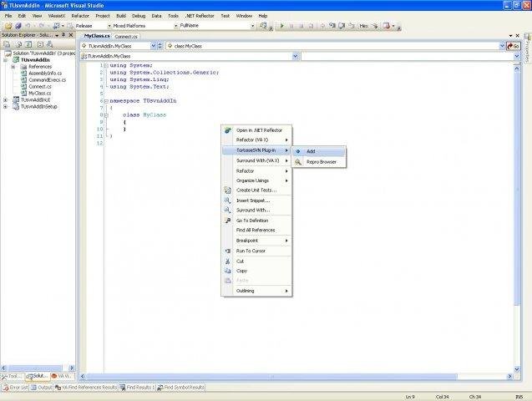Select CommandExecs.cs in Solution Explorer
Viewport: 532px width, 401px height.
pos(47,80)
